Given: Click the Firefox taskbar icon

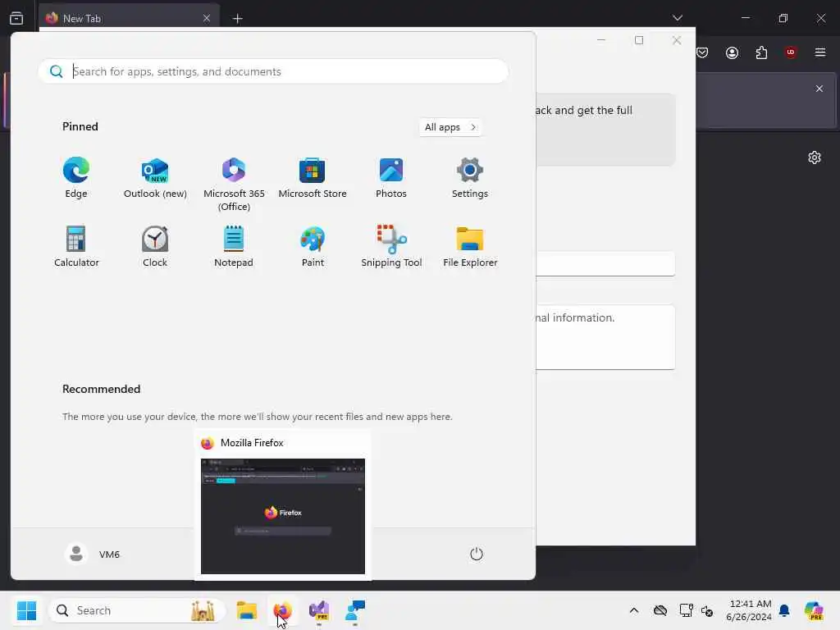Looking at the screenshot, I should tap(282, 610).
